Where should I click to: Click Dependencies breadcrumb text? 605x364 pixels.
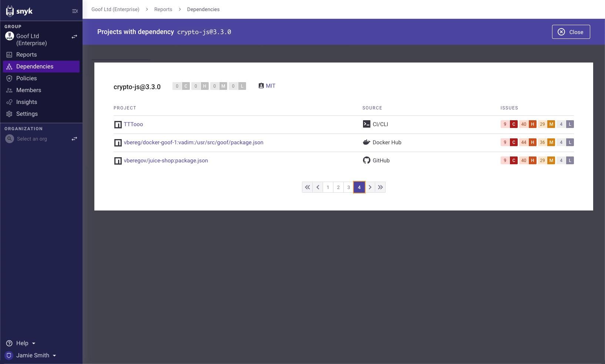(x=203, y=9)
